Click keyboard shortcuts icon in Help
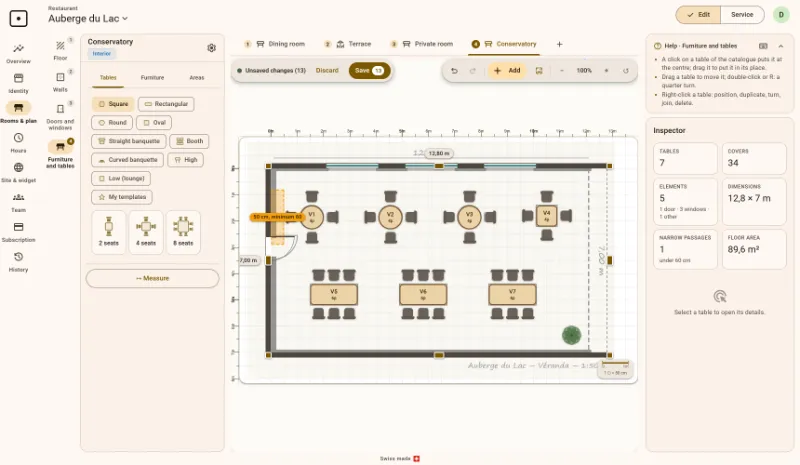 pos(763,46)
